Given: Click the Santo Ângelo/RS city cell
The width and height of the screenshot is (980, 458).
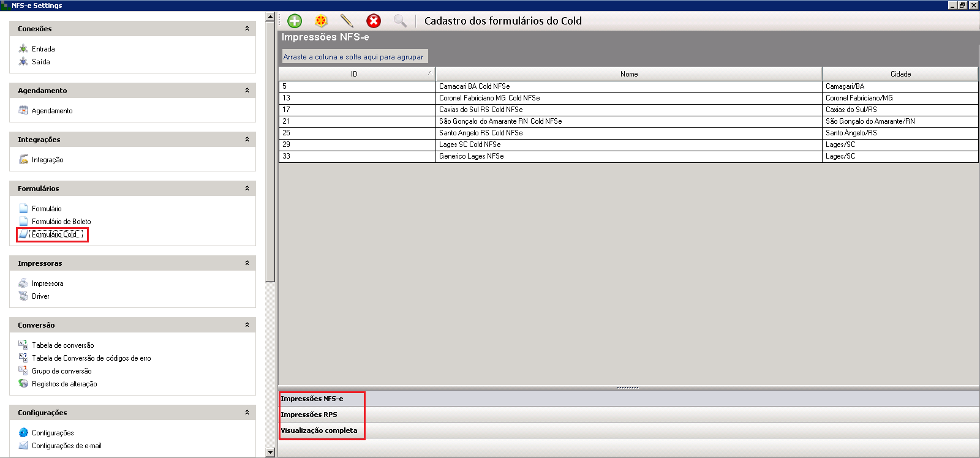Looking at the screenshot, I should tap(900, 133).
